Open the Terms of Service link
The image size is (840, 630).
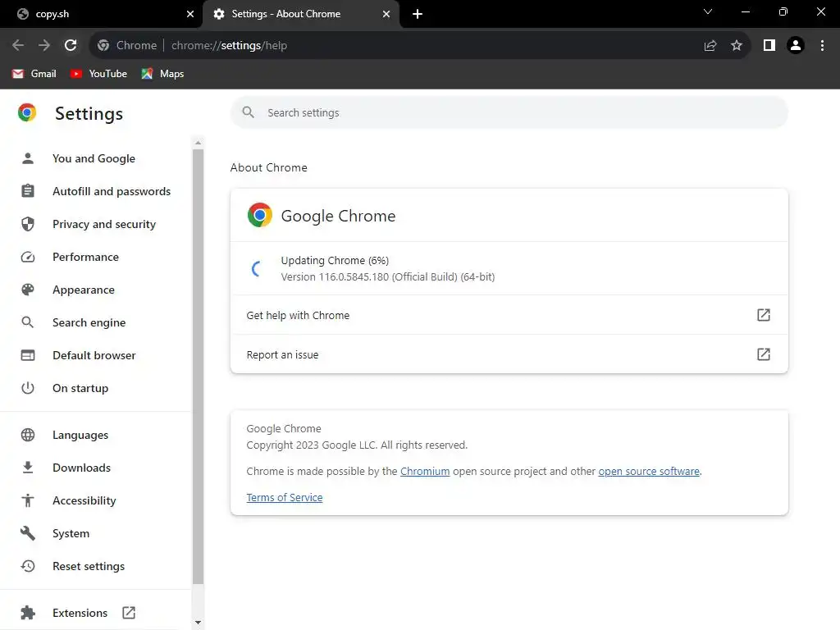click(x=285, y=498)
